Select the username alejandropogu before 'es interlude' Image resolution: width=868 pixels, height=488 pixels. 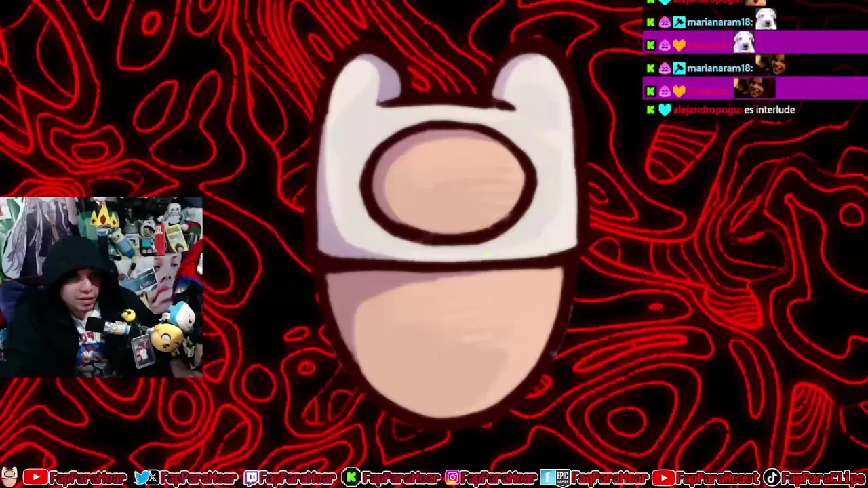pyautogui.click(x=707, y=110)
